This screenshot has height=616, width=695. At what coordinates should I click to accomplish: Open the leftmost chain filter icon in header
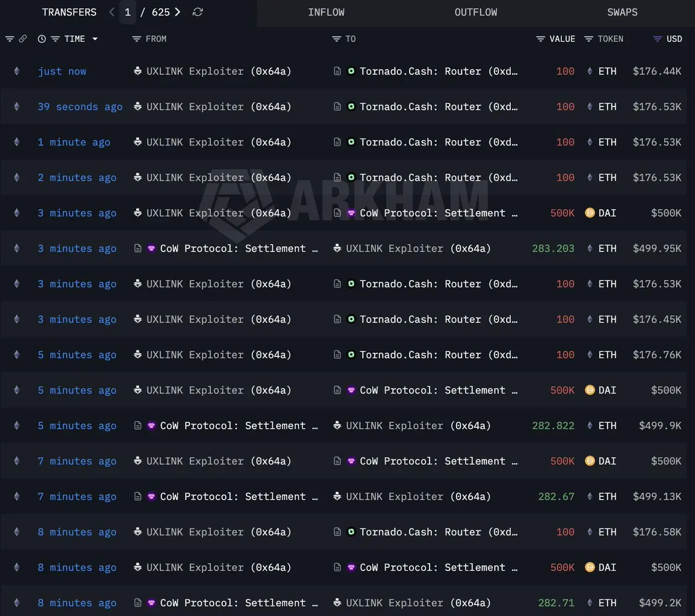point(9,39)
